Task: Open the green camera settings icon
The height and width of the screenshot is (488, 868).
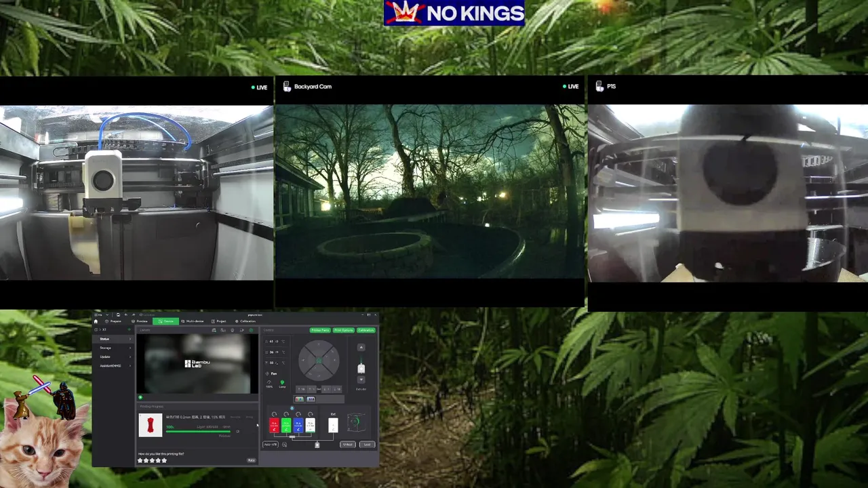Action: (x=252, y=330)
